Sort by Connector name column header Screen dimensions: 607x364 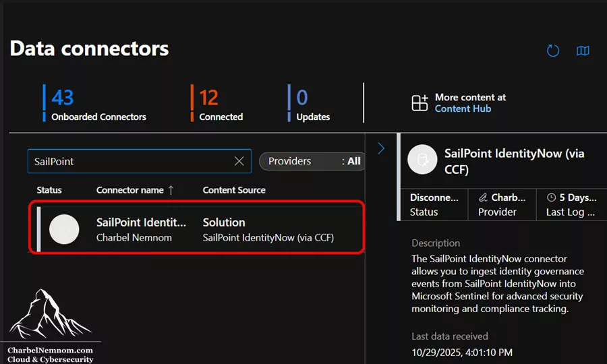tap(134, 190)
